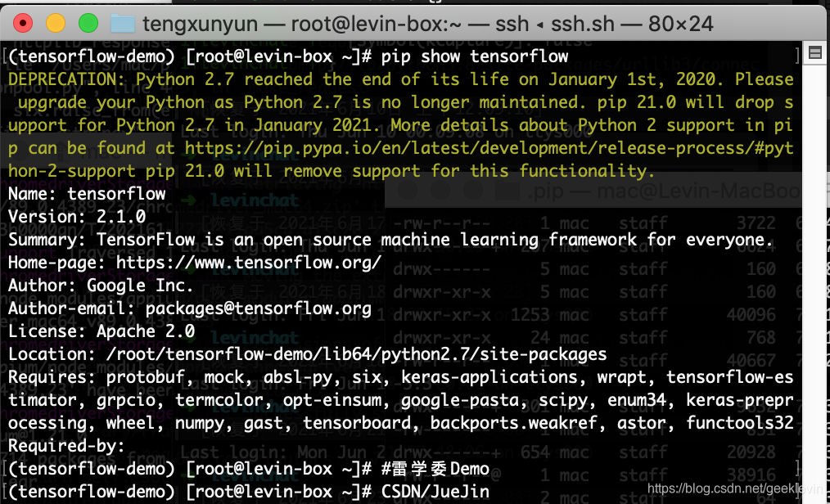The width and height of the screenshot is (830, 504).
Task: Click the last prompt '(tensorflow-demo) [root@levin-box ~]#'
Action: [x=190, y=492]
